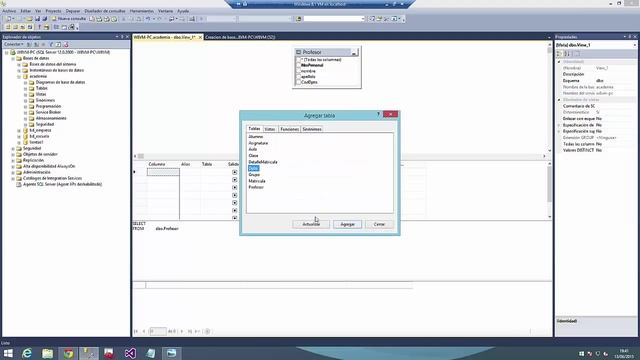Screen dimensions: 640x360
Task: Expand the Vistas folder under academia
Action: pos(25,94)
